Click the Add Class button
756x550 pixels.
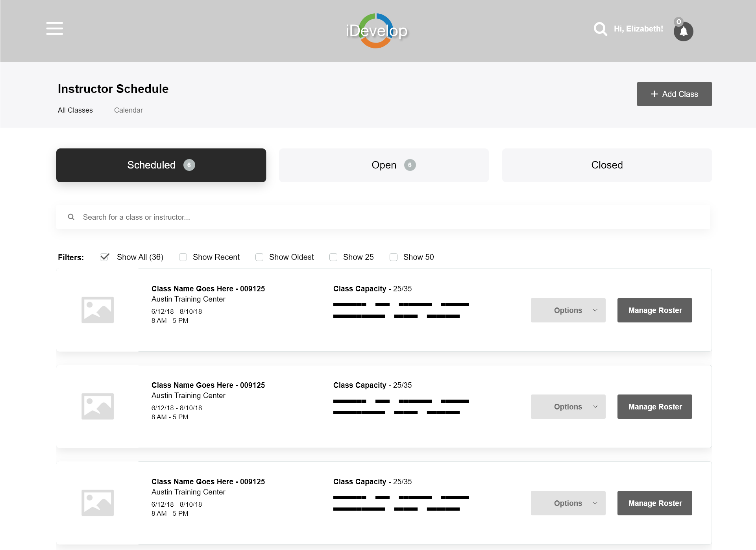click(674, 94)
